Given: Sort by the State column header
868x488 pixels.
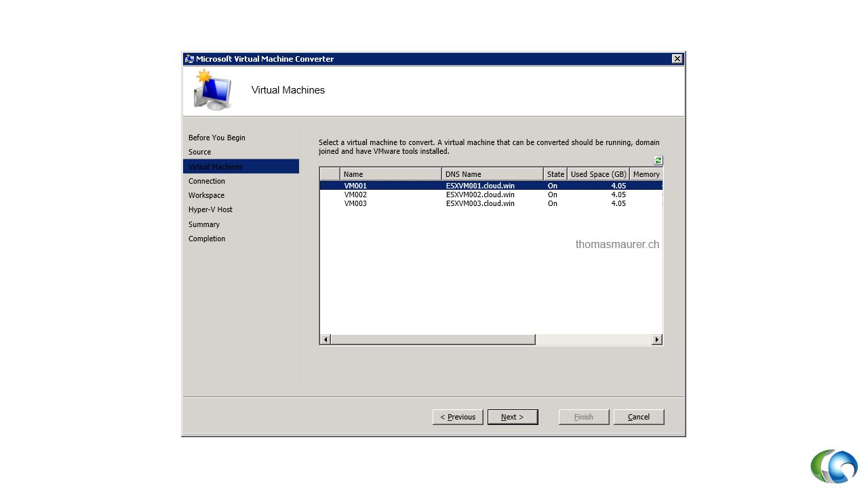Looking at the screenshot, I should click(x=555, y=174).
